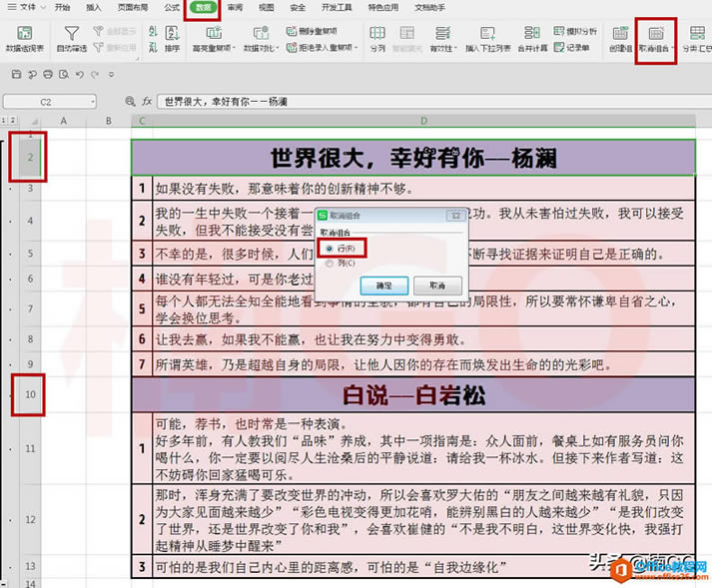Click the fx insert function icon

coord(146,102)
